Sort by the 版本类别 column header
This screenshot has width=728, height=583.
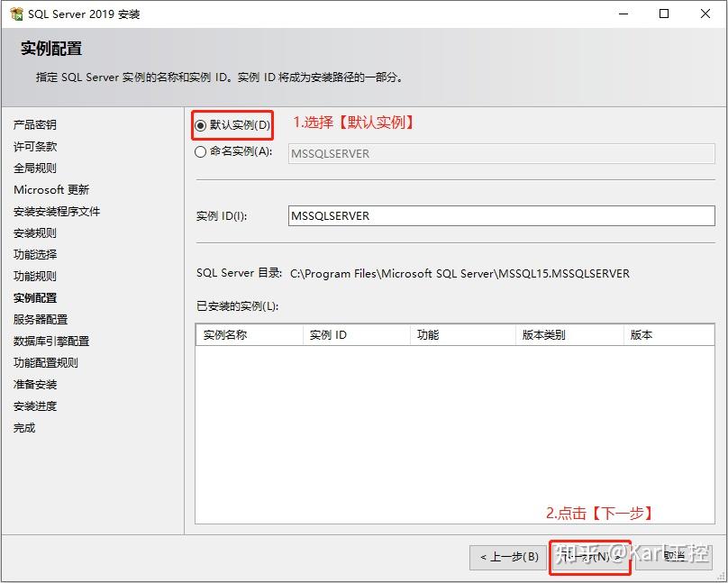[x=569, y=334]
